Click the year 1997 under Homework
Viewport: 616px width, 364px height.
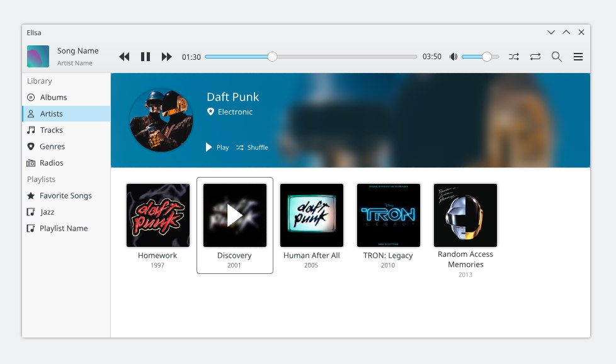157,265
